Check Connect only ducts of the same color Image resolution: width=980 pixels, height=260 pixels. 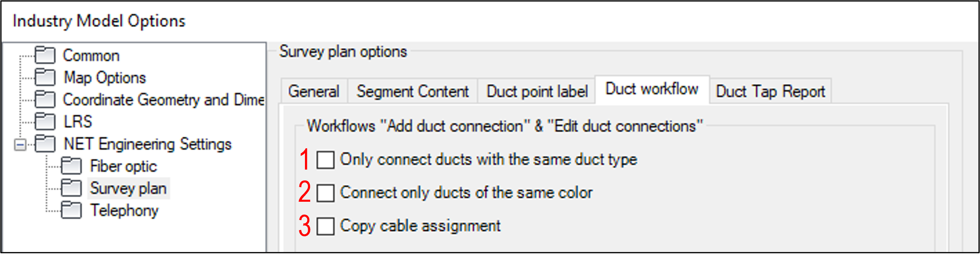coord(325,193)
